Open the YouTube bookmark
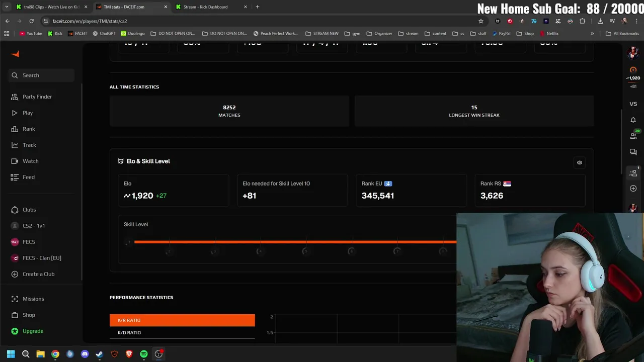Image resolution: width=644 pixels, height=362 pixels. [x=31, y=34]
